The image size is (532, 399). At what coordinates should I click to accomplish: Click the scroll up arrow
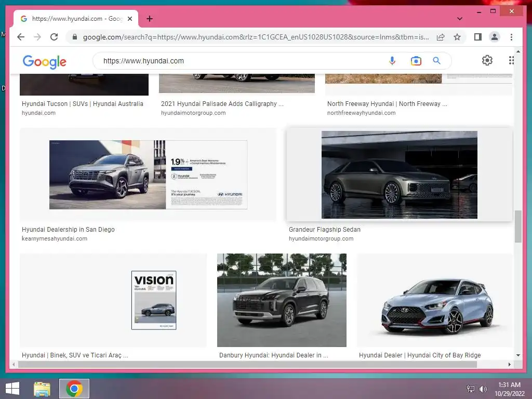[x=518, y=51]
